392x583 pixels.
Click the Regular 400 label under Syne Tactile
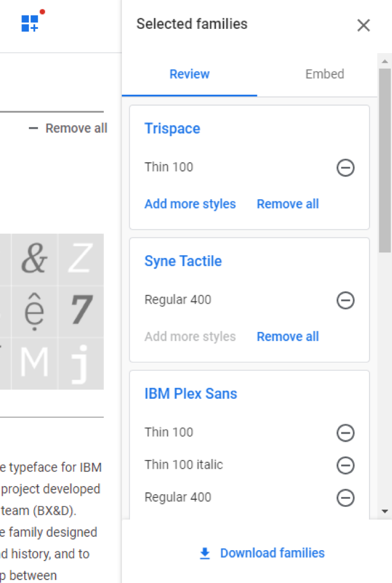[x=178, y=300]
